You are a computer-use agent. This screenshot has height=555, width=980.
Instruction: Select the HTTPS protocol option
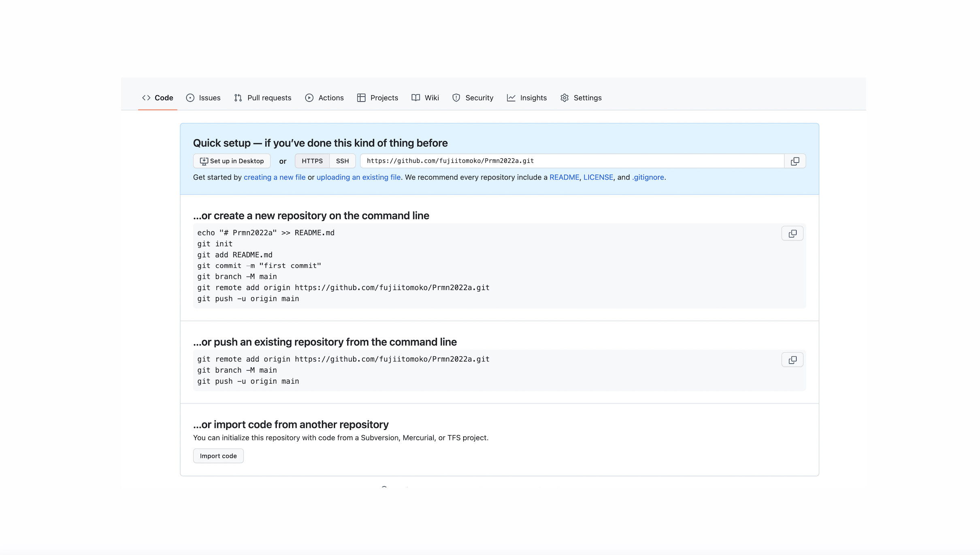click(312, 161)
